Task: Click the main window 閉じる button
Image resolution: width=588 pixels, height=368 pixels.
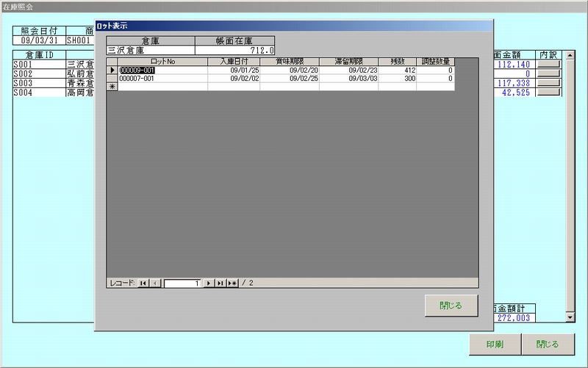Action: [547, 344]
